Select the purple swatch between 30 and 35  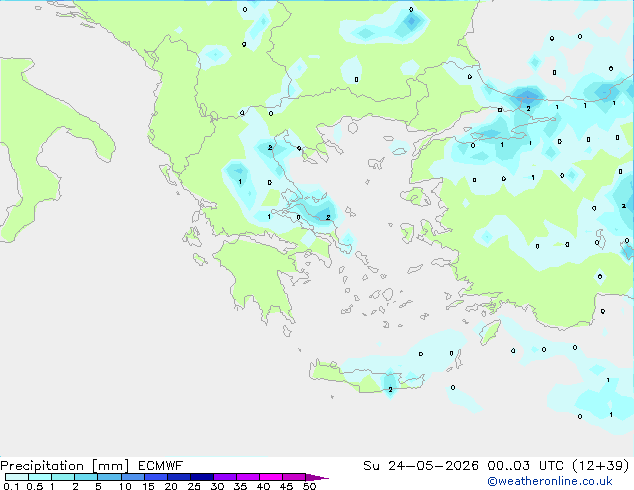pos(225,477)
